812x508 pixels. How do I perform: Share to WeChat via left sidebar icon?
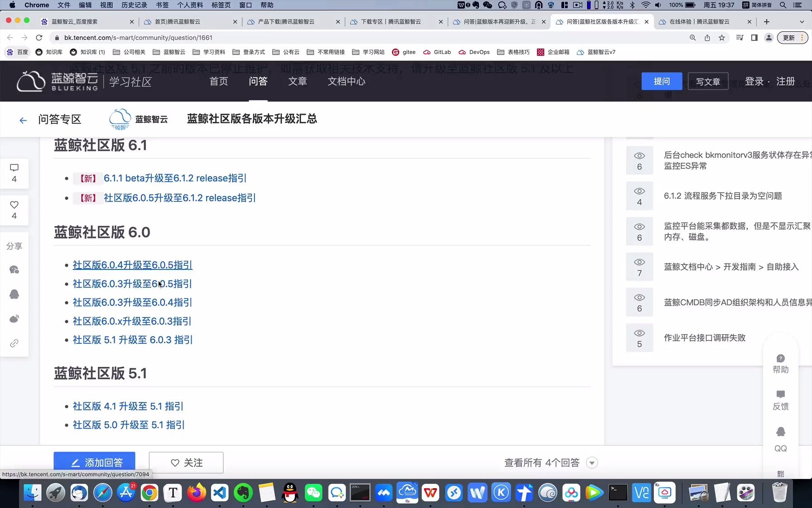(x=14, y=270)
